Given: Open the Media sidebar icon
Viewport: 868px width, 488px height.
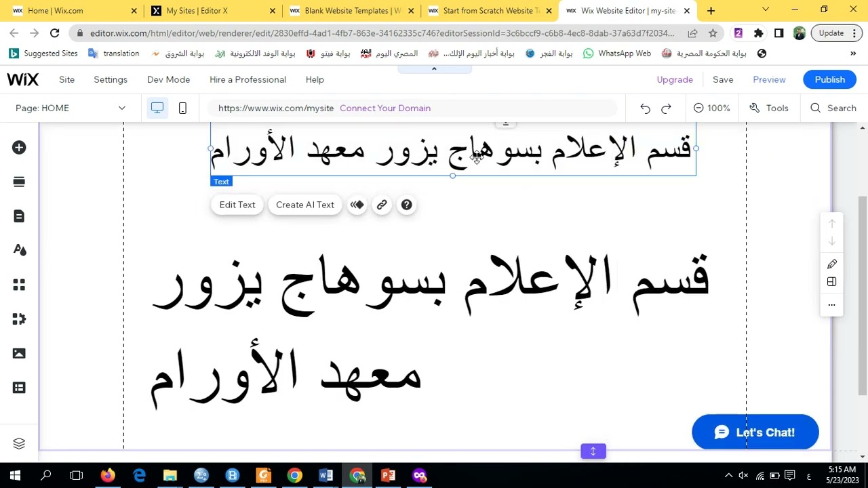Looking at the screenshot, I should pos(19,353).
